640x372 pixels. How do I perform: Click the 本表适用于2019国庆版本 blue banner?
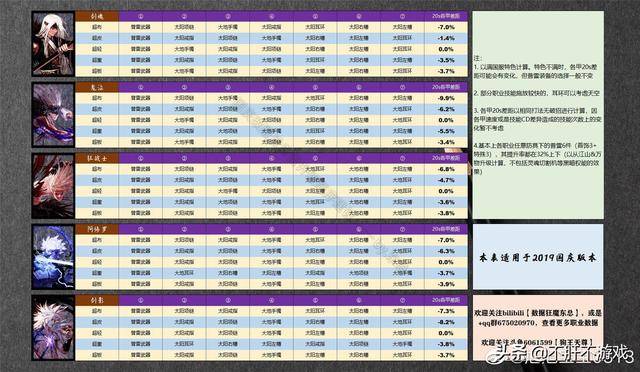tap(538, 257)
